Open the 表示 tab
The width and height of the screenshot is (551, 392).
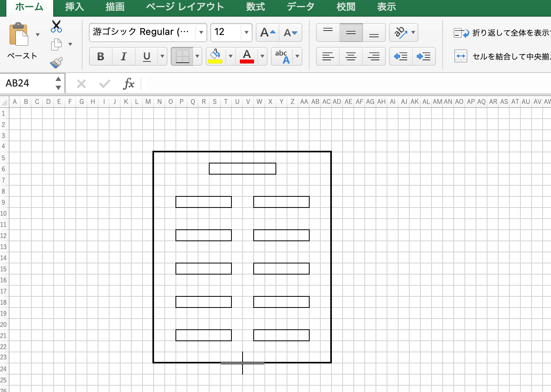[x=387, y=7]
